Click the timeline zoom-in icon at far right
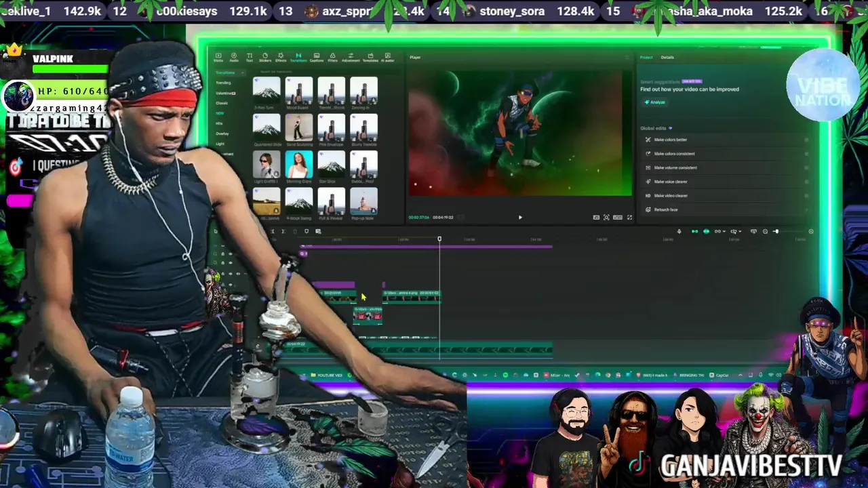This screenshot has width=868, height=488. (811, 231)
